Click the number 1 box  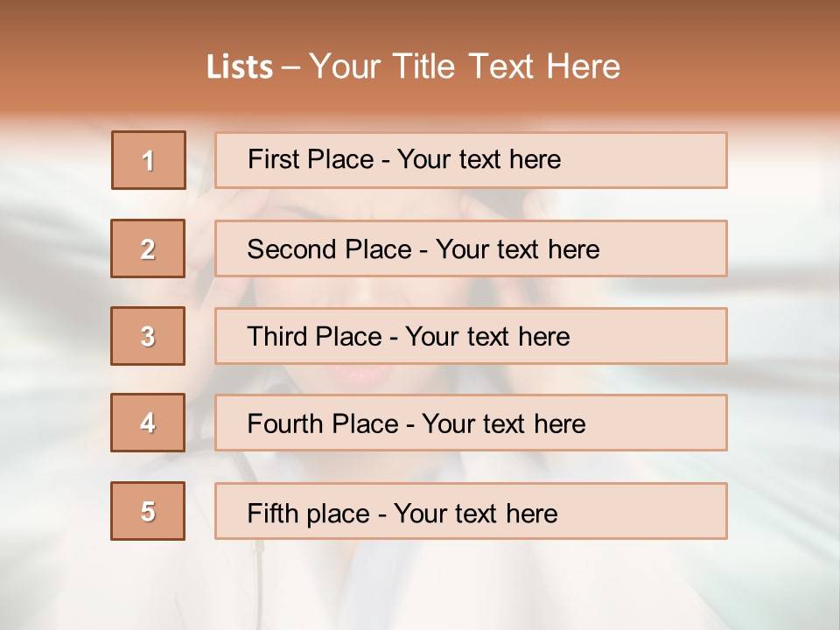click(x=149, y=160)
